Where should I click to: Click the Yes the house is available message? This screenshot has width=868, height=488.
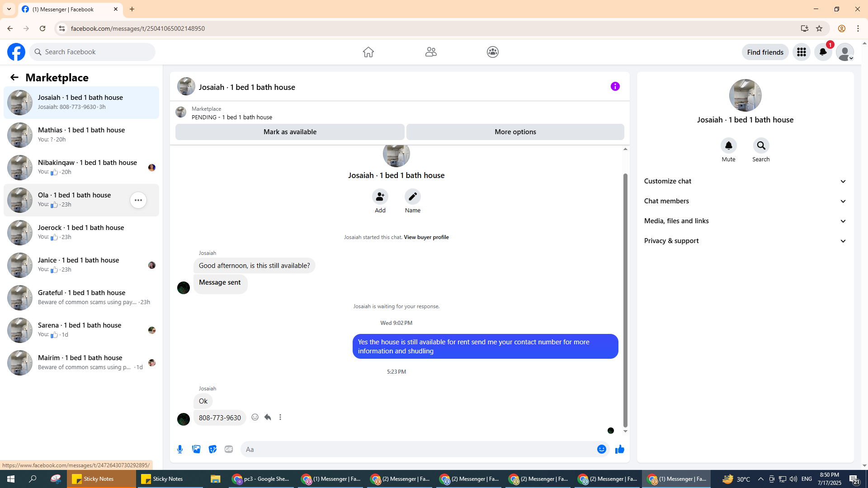click(x=485, y=347)
